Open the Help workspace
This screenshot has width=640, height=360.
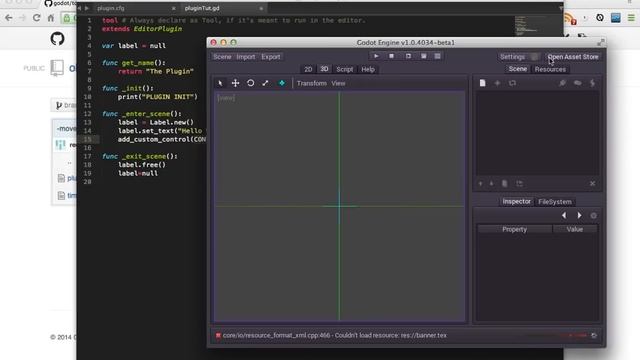click(368, 69)
